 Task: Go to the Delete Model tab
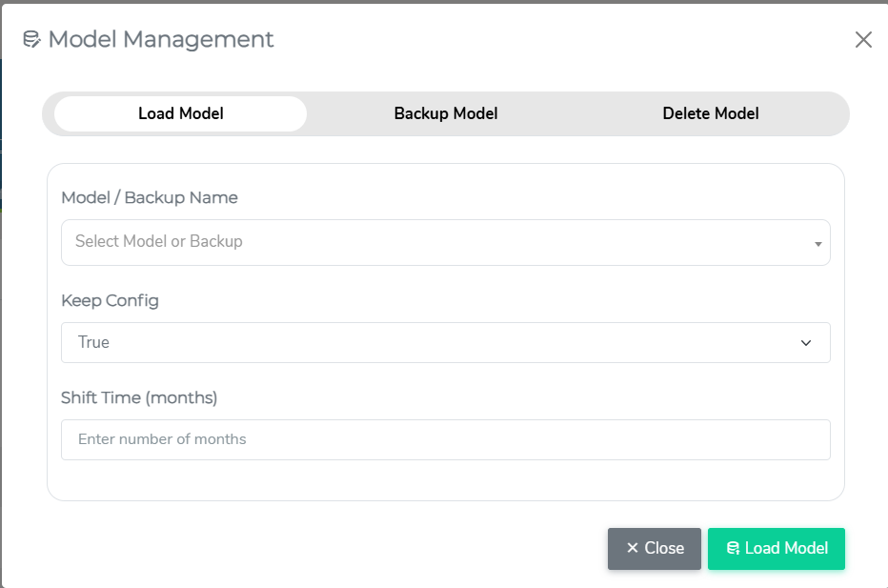click(711, 113)
